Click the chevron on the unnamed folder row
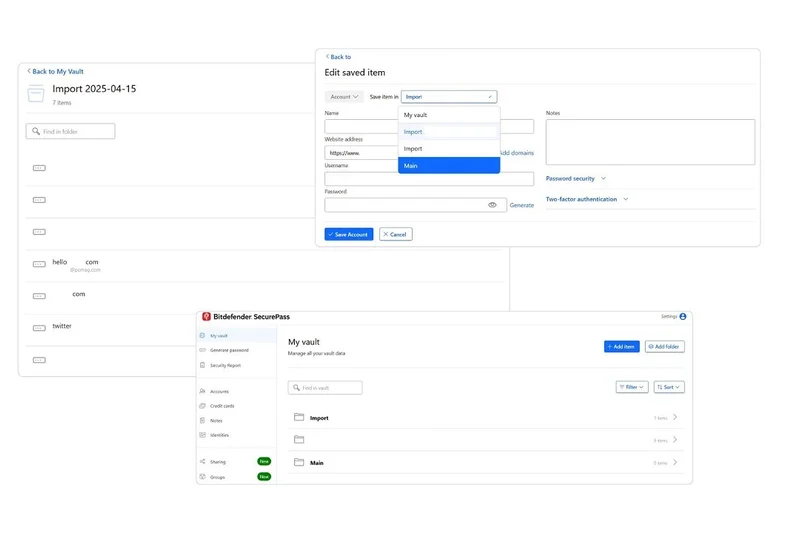 pyautogui.click(x=675, y=439)
